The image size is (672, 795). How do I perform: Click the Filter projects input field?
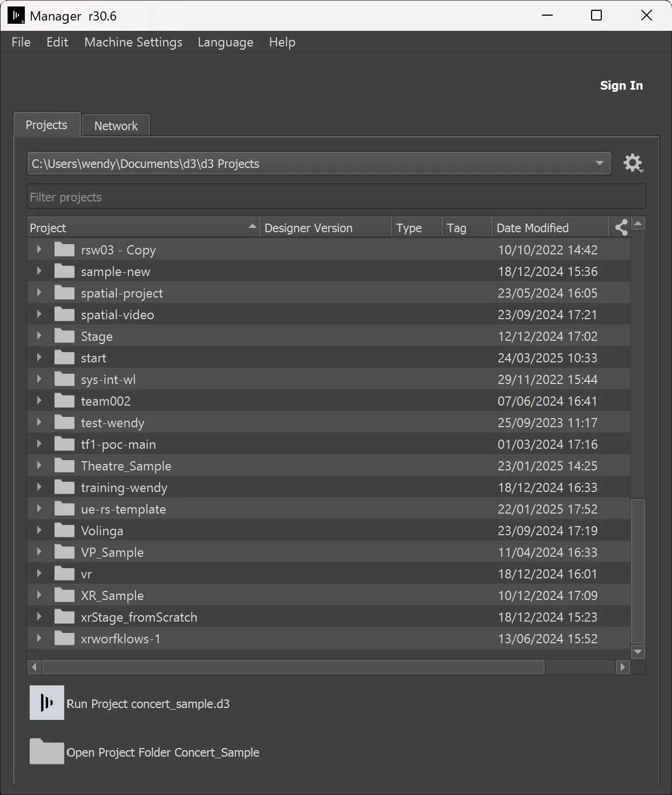pyautogui.click(x=336, y=197)
